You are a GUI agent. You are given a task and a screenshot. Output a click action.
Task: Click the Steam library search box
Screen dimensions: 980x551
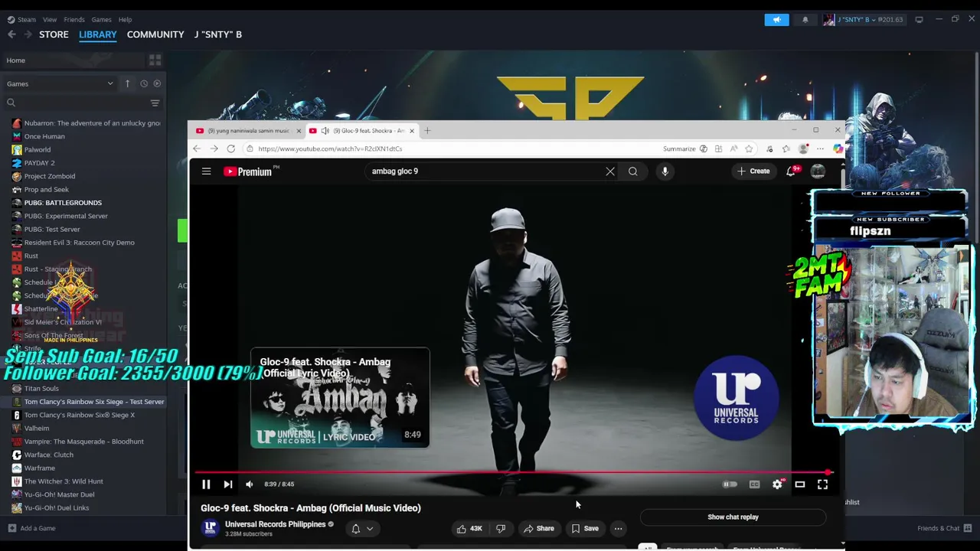coord(77,103)
